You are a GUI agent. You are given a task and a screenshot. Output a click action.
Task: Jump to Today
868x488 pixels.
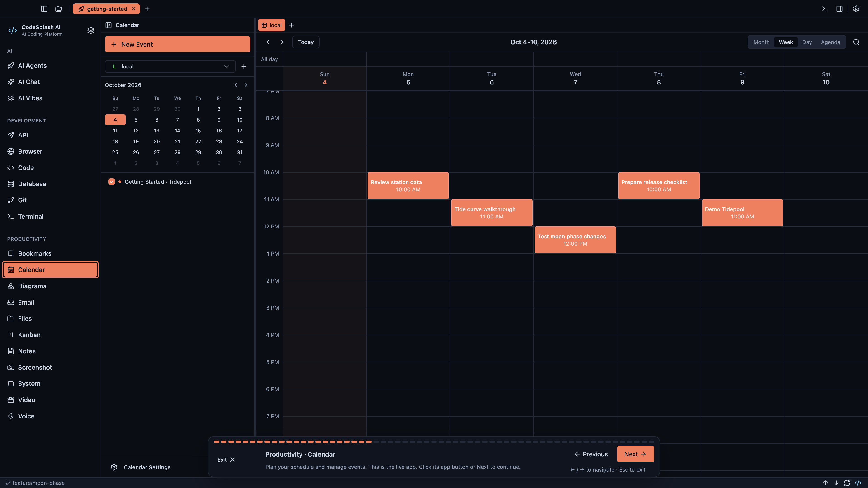point(306,42)
